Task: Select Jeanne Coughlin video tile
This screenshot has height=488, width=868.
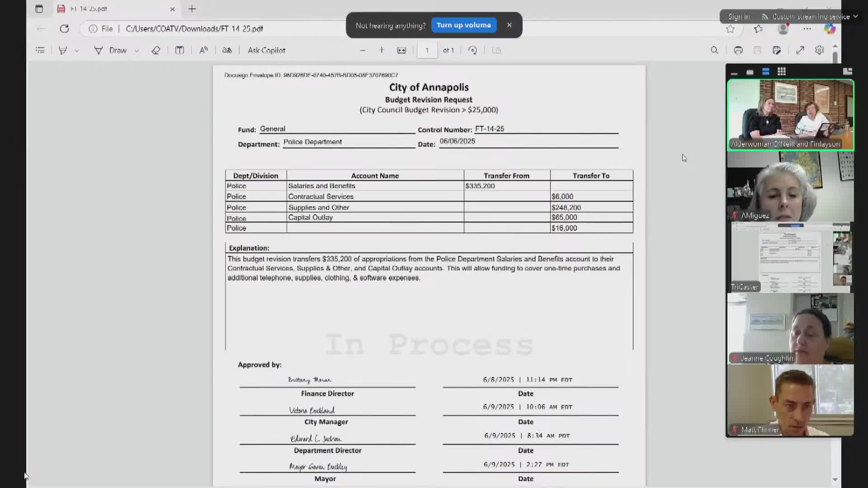Action: point(790,328)
